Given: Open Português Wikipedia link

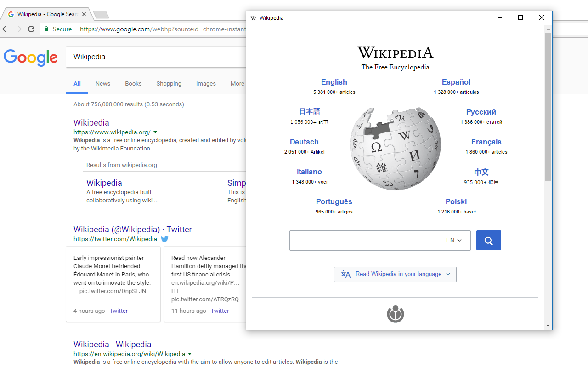Looking at the screenshot, I should click(x=334, y=202).
